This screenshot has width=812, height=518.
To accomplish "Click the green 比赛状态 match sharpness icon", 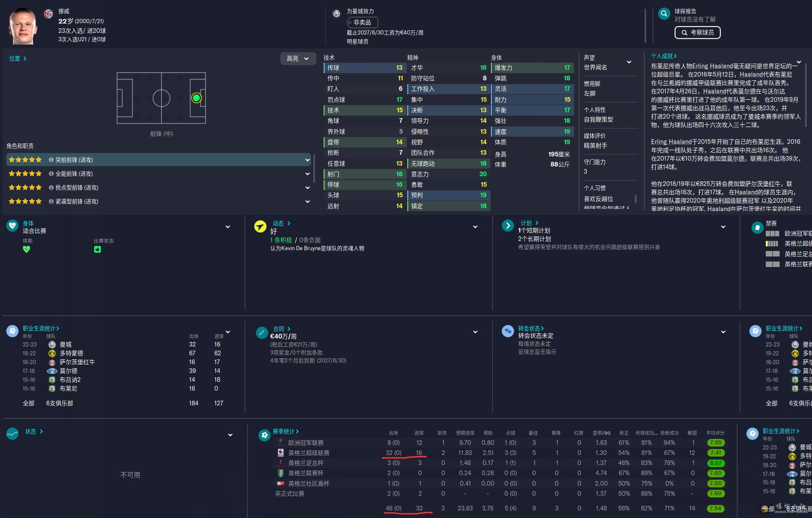I will (98, 249).
